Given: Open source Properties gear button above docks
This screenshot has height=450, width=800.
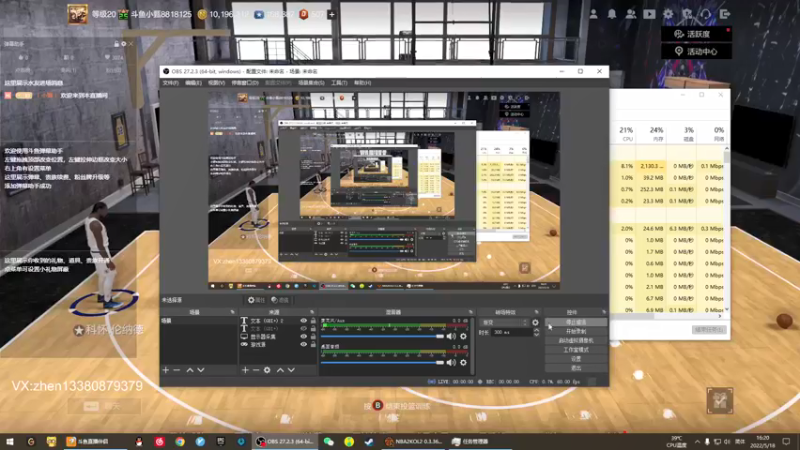Looking at the screenshot, I should (x=256, y=300).
